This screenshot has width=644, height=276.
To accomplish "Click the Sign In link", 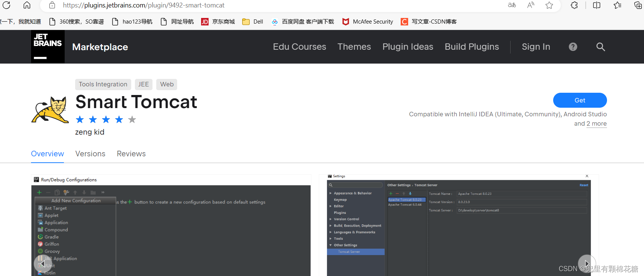I will pos(536,47).
